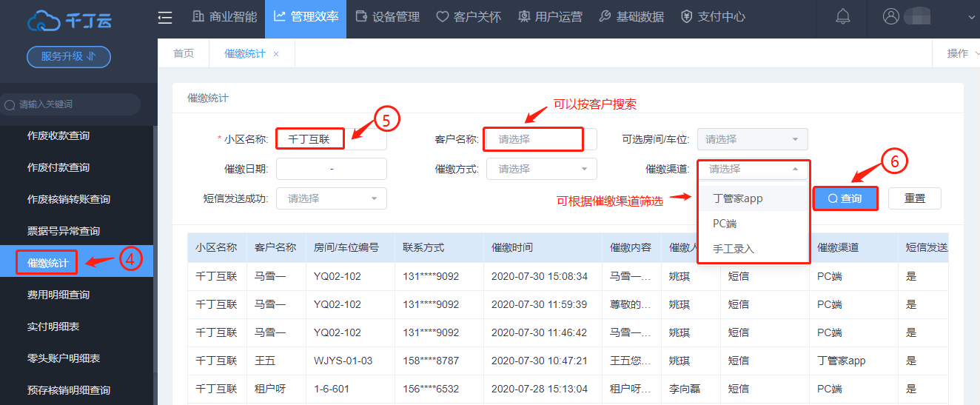Open the 商业智能 menu
980x405 pixels.
tap(224, 17)
